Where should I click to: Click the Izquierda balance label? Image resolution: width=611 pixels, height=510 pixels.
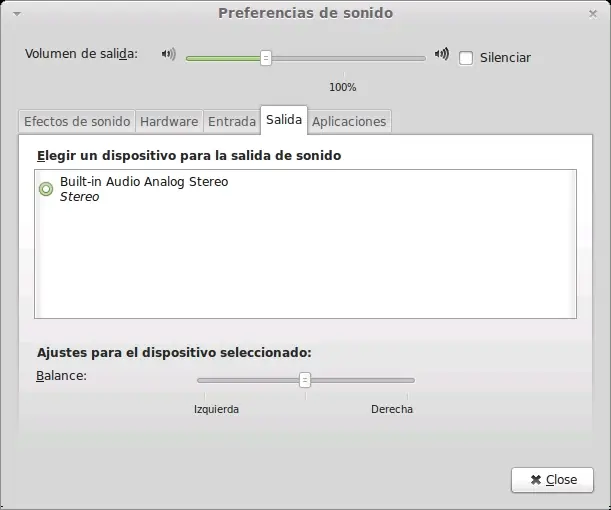[216, 409]
